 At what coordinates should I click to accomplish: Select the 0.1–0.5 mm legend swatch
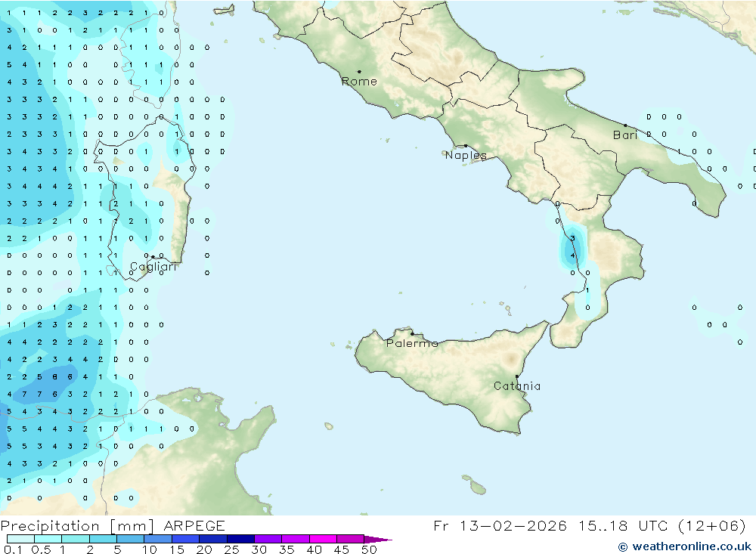pyautogui.click(x=20, y=539)
